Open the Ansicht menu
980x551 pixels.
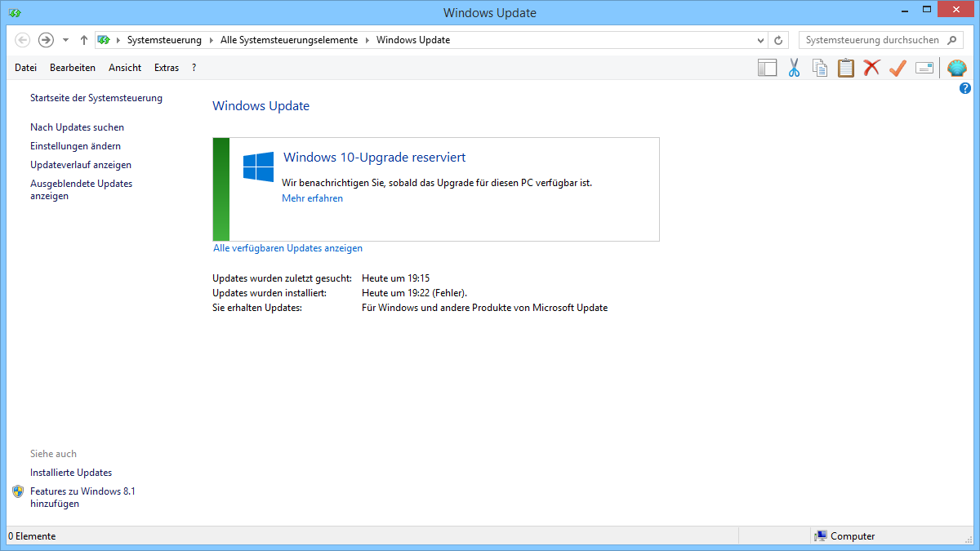click(125, 68)
